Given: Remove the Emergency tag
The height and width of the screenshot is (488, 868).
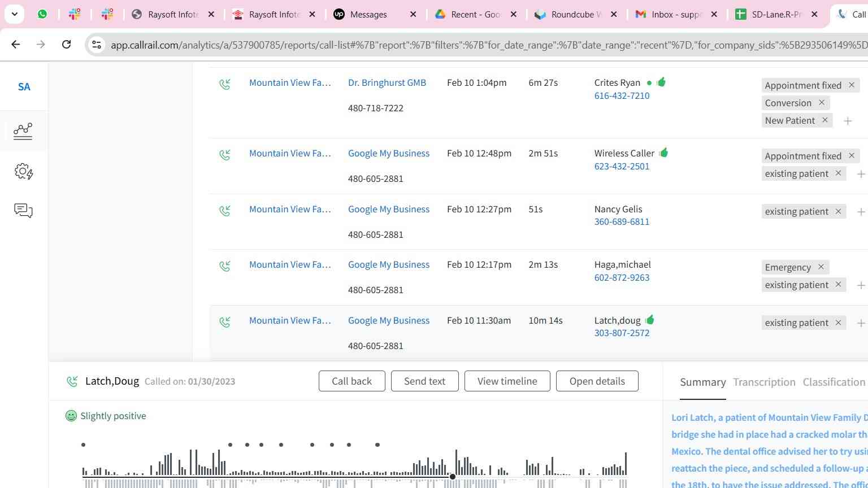Looking at the screenshot, I should click(x=821, y=267).
